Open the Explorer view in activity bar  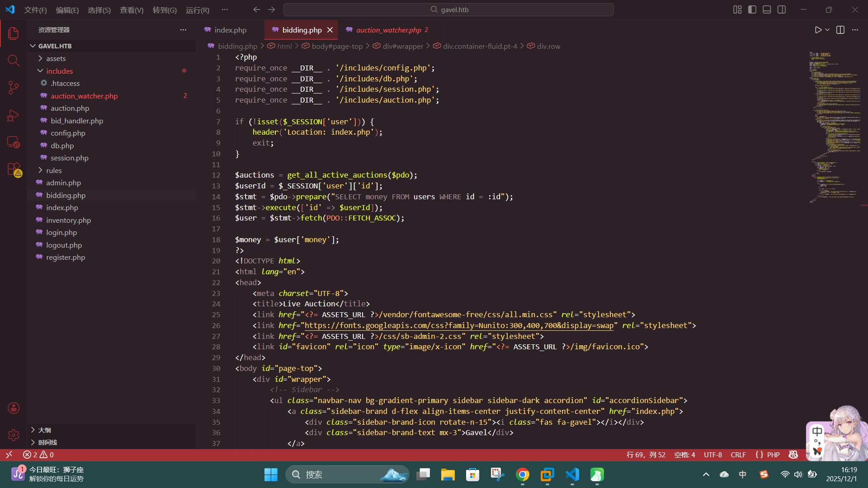14,33
